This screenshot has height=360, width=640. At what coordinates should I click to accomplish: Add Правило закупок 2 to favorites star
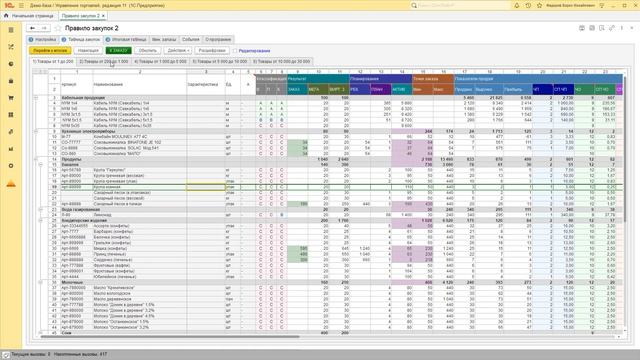(x=58, y=28)
